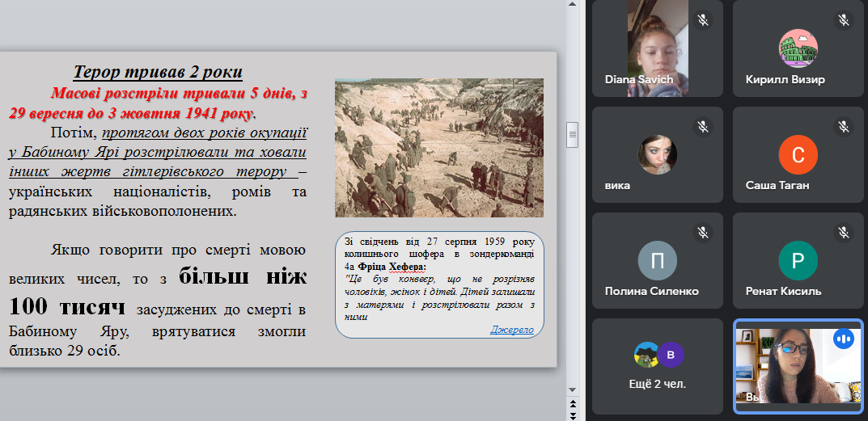Click muted microphone icon on Ренат Кисиль tile
This screenshot has width=868, height=421.
(x=844, y=233)
